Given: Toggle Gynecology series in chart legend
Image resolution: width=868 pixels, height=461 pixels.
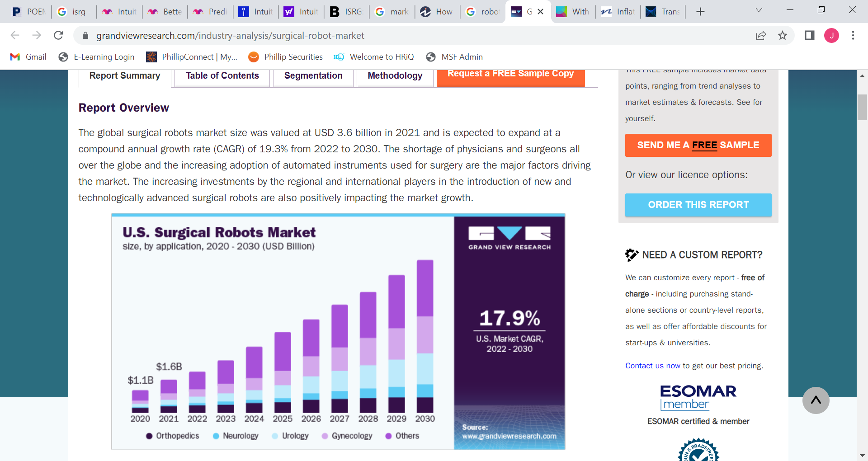Looking at the screenshot, I should (x=347, y=436).
